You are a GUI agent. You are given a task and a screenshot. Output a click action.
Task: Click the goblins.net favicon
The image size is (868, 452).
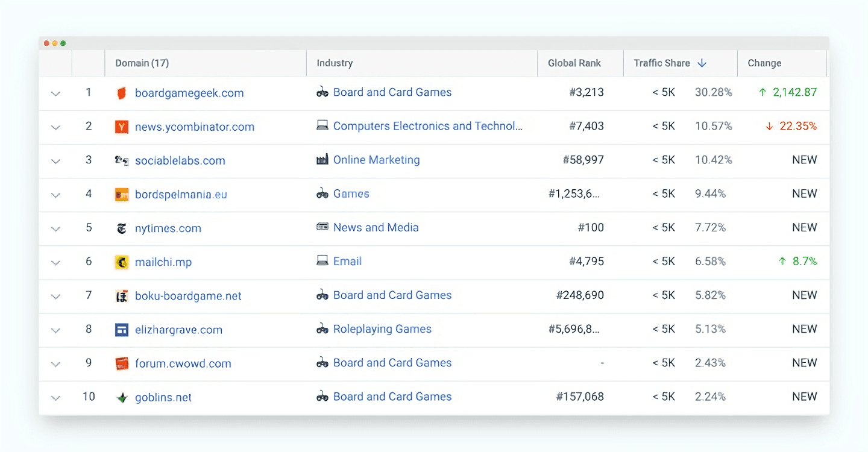(122, 397)
